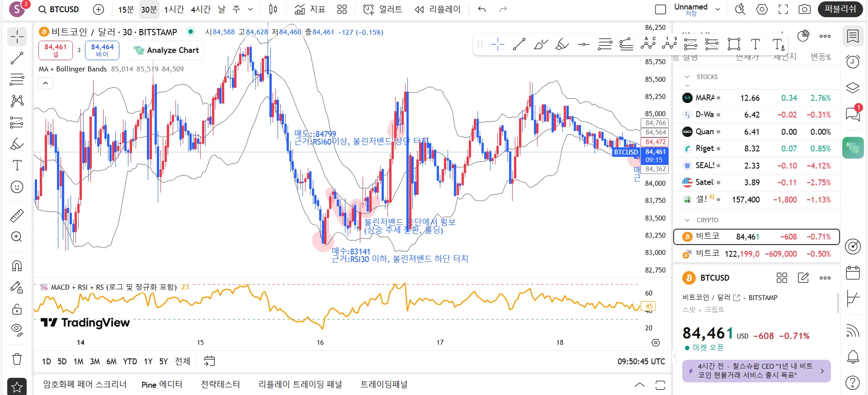The width and height of the screenshot is (868, 395).
Task: Open the Unnamed layout dropdown arrow
Action: coord(718,9)
